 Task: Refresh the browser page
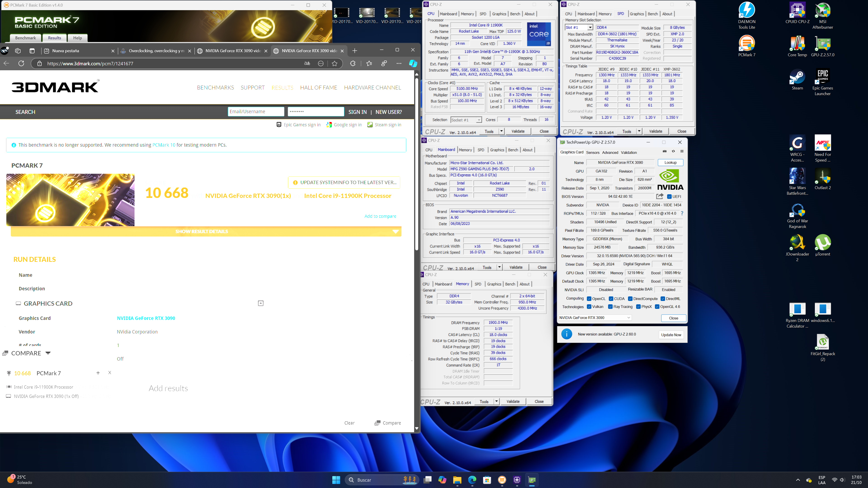pyautogui.click(x=21, y=63)
